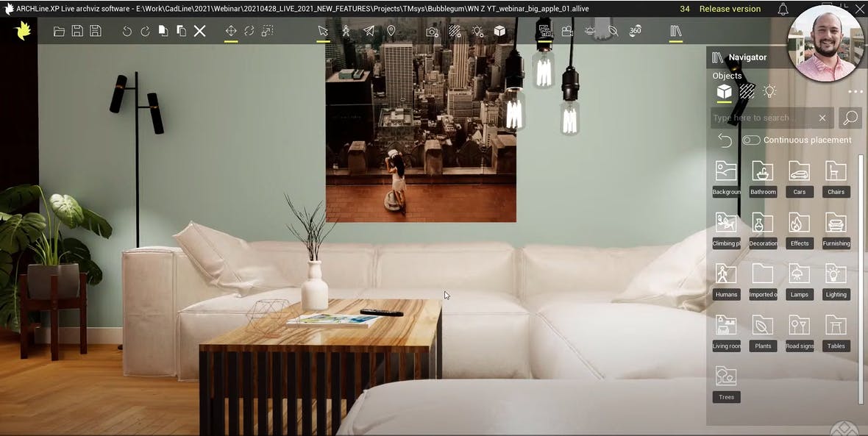
Task: Open a project with the folder icon
Action: point(59,32)
